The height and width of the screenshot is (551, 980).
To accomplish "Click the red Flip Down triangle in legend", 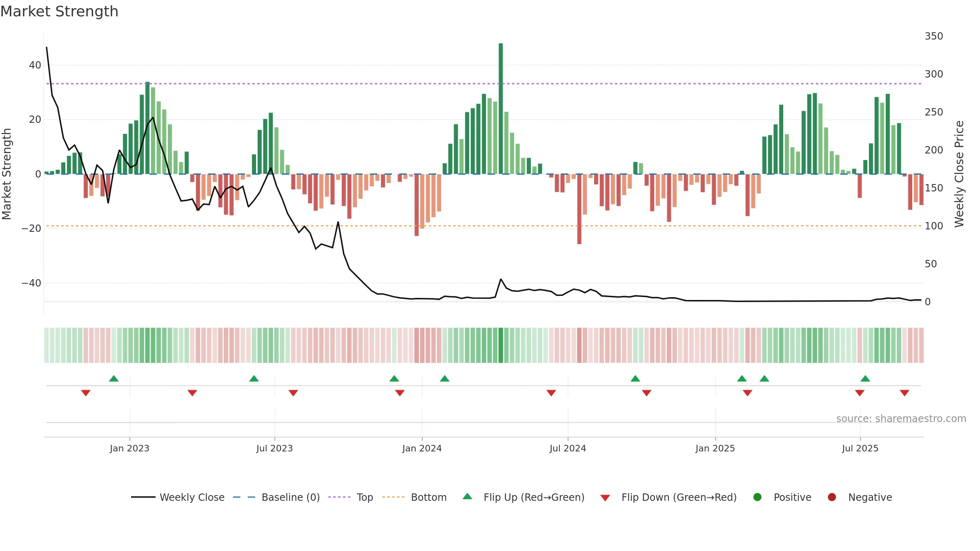I will coord(605,498).
